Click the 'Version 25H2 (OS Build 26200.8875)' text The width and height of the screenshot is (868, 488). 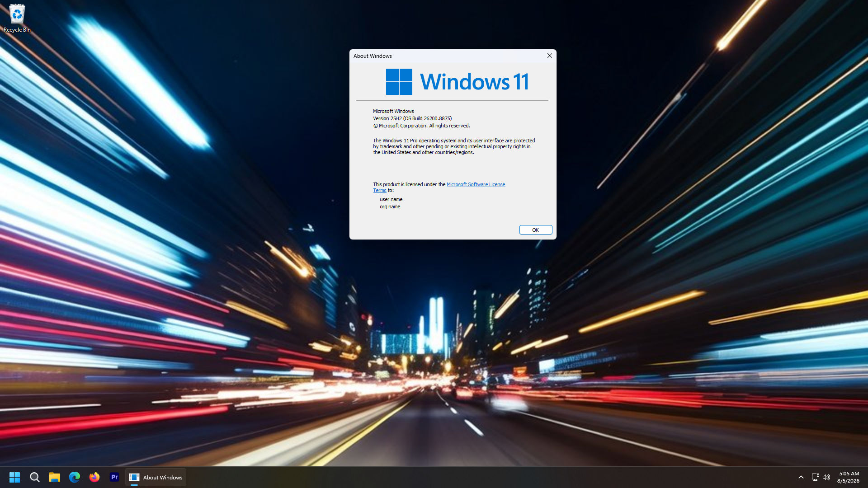[x=412, y=118]
